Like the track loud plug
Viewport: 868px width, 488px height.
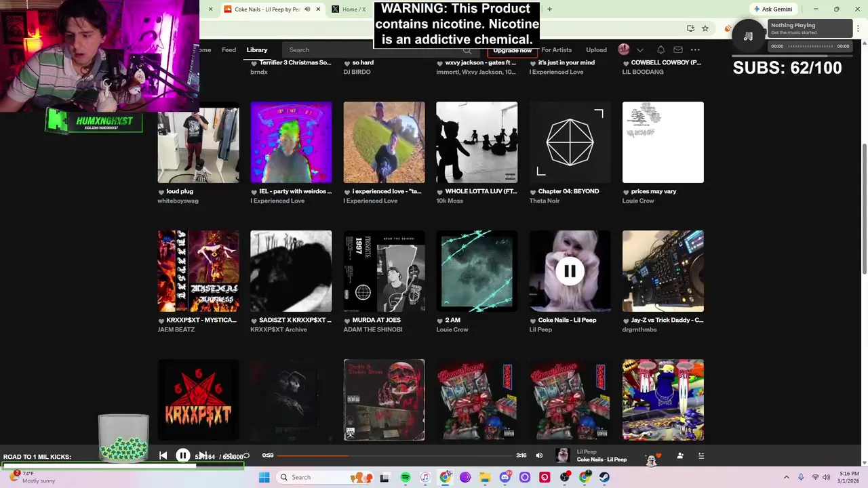click(161, 192)
